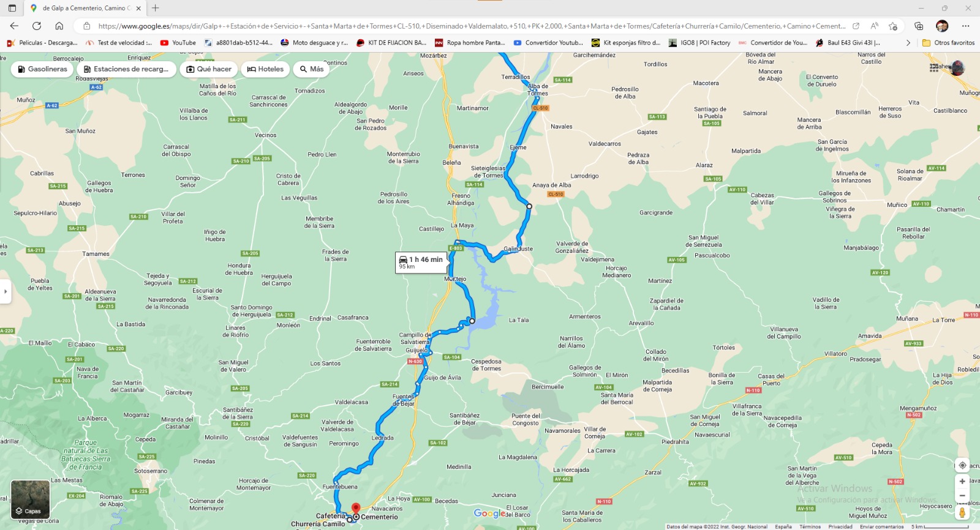Zoom in the map with plus button
This screenshot has height=530, width=980.
[962, 482]
